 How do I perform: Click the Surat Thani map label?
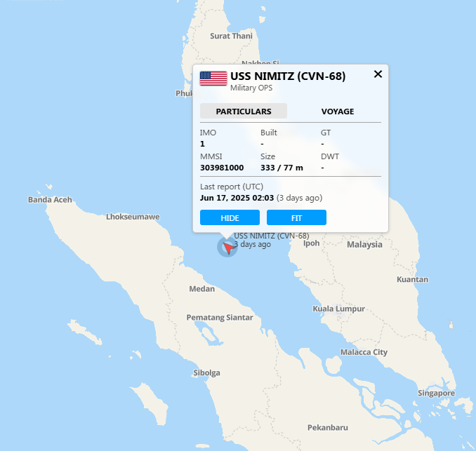tap(231, 36)
